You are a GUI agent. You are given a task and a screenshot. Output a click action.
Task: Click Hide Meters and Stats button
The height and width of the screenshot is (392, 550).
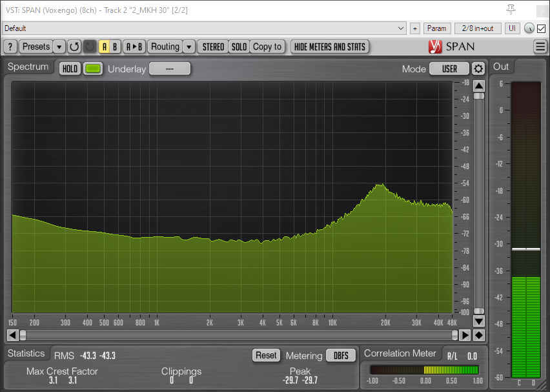(x=330, y=46)
